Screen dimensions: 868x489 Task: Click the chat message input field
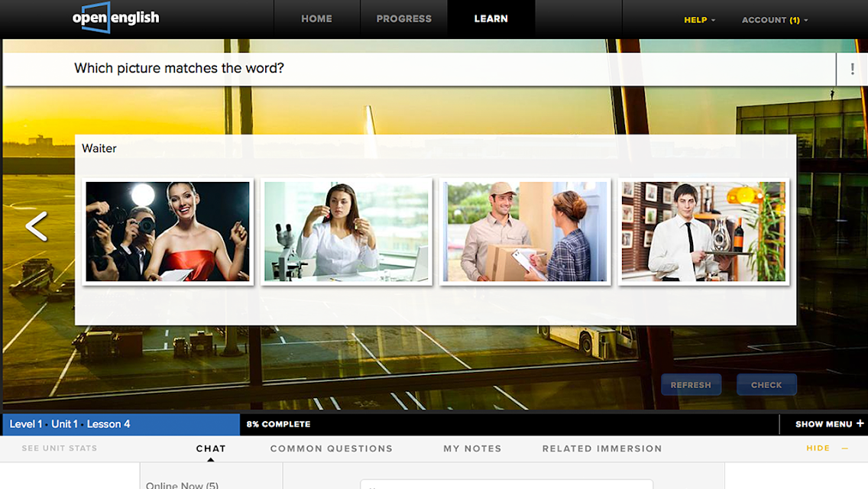(507, 484)
